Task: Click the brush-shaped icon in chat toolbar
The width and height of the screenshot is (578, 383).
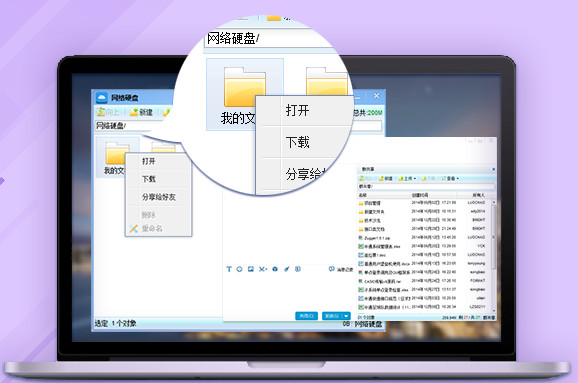Action: pyautogui.click(x=286, y=269)
